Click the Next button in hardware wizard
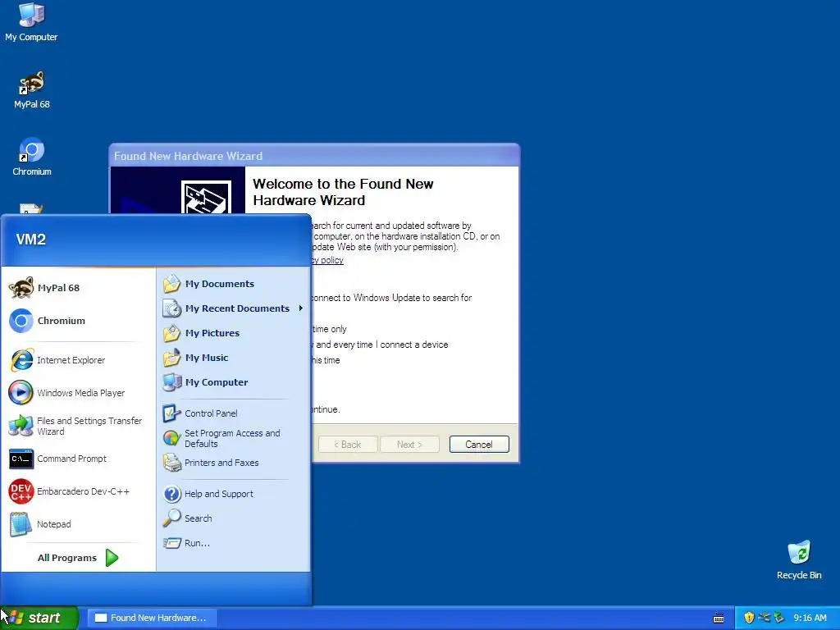Screen dimensions: 840x630 point(409,444)
